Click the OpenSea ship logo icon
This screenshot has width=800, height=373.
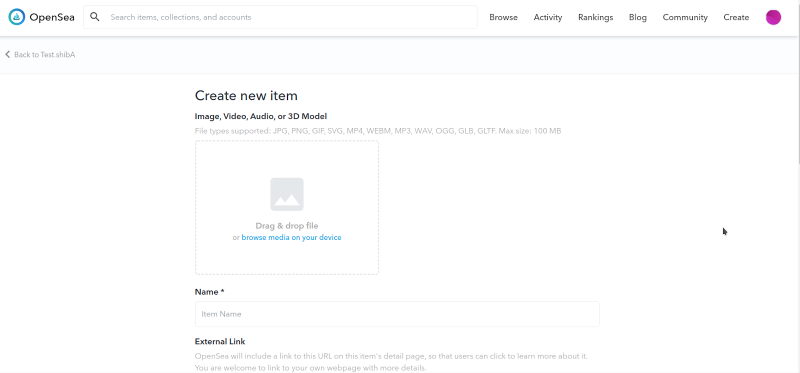pyautogui.click(x=17, y=17)
